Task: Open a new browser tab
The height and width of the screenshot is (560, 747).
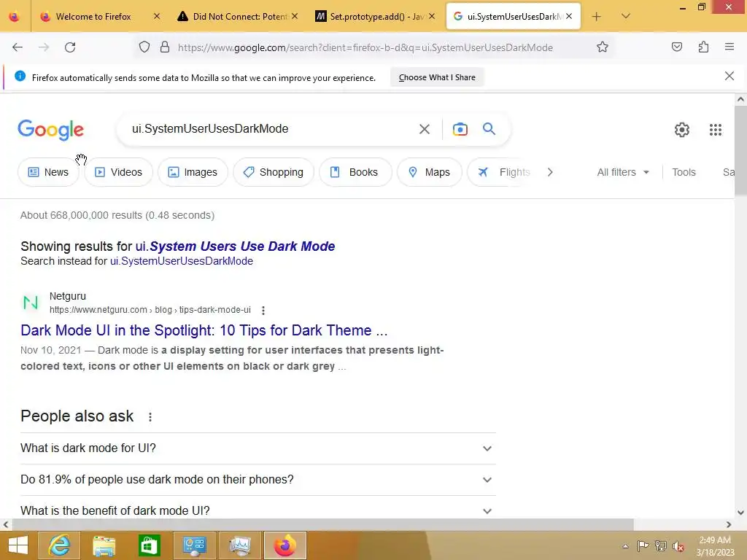Action: pos(596,17)
